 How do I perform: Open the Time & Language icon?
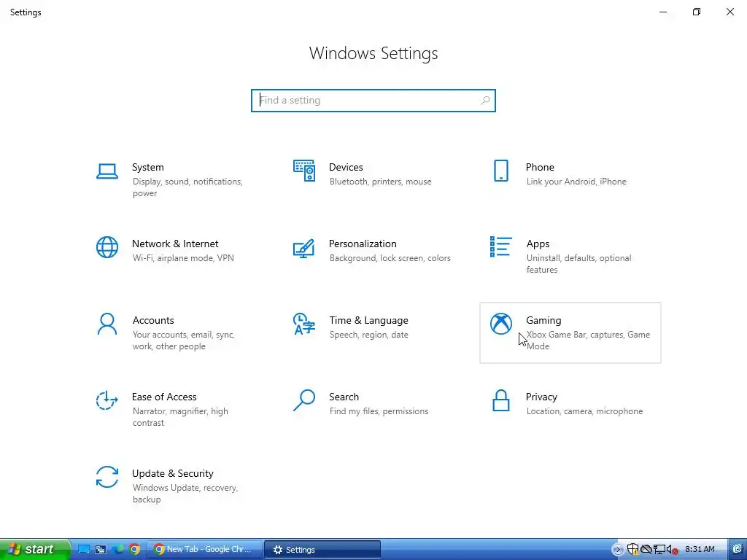pyautogui.click(x=304, y=324)
